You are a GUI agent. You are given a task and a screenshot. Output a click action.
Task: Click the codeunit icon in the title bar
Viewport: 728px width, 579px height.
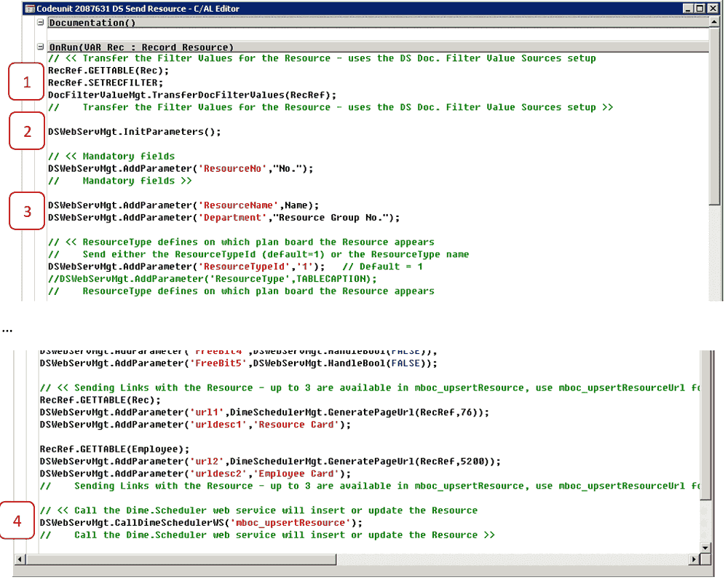pos(30,8)
